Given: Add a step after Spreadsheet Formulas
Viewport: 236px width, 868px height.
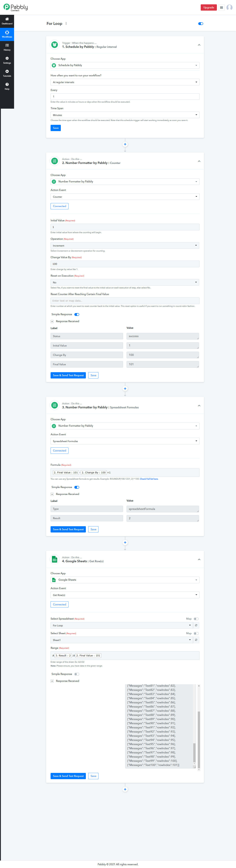Looking at the screenshot, I should [x=125, y=543].
